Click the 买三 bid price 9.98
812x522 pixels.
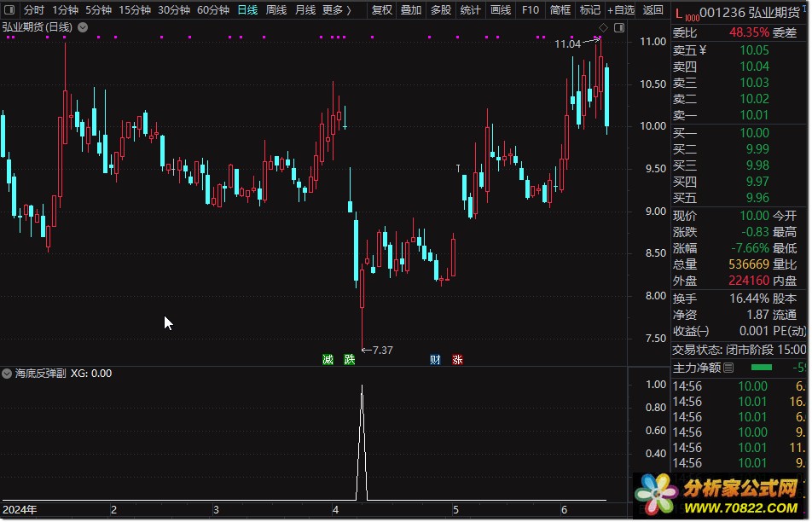[757, 165]
